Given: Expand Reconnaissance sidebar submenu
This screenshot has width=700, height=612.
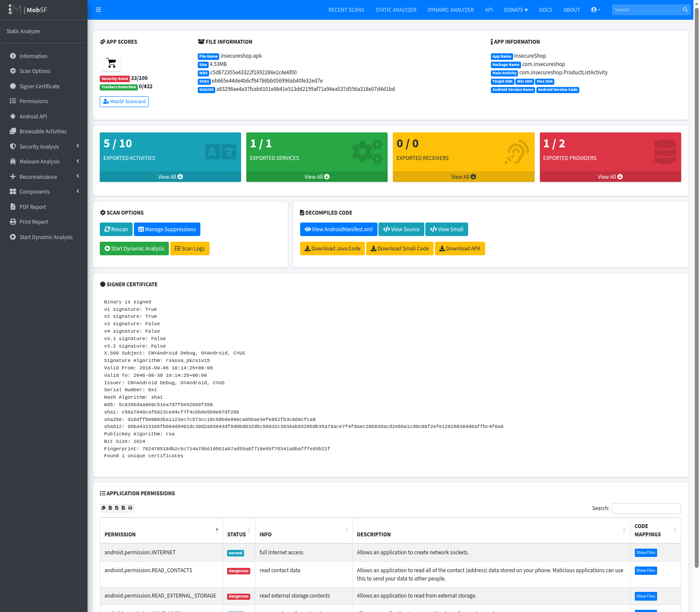Looking at the screenshot, I should (x=44, y=177).
